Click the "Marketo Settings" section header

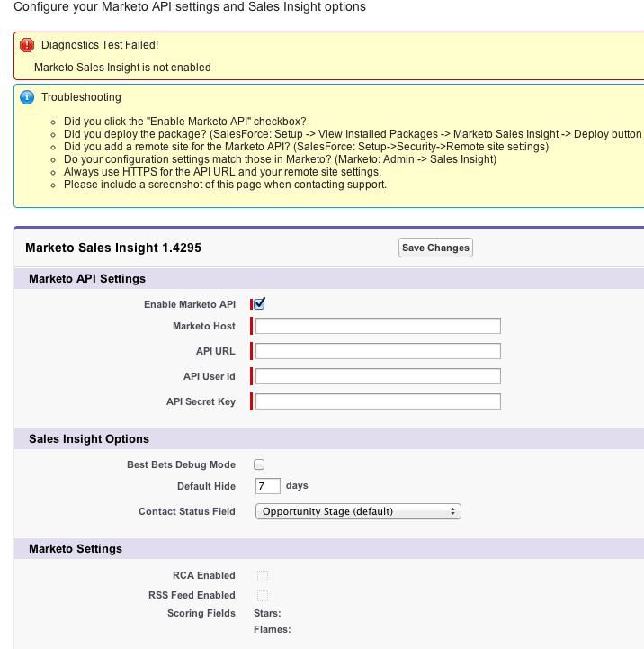76,549
